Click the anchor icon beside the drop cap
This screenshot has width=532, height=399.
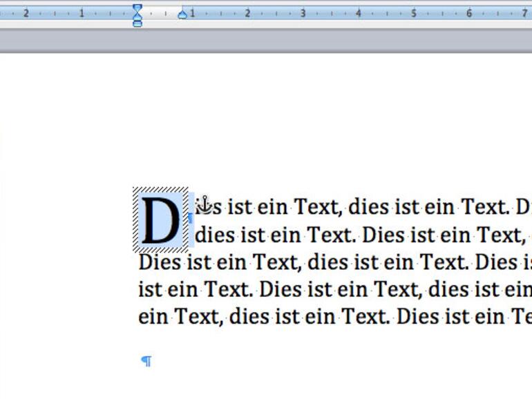click(203, 204)
